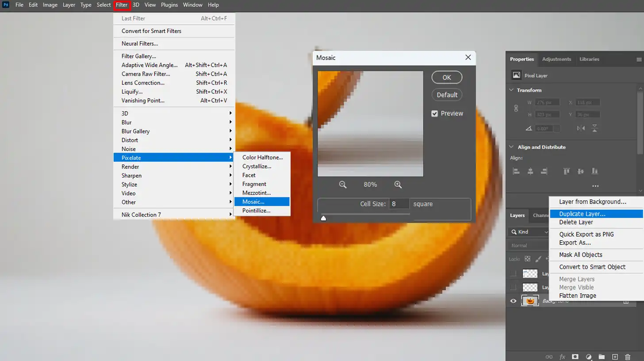Image resolution: width=644 pixels, height=361 pixels.
Task: Collapse the Align and Distribute section
Action: coord(511,147)
